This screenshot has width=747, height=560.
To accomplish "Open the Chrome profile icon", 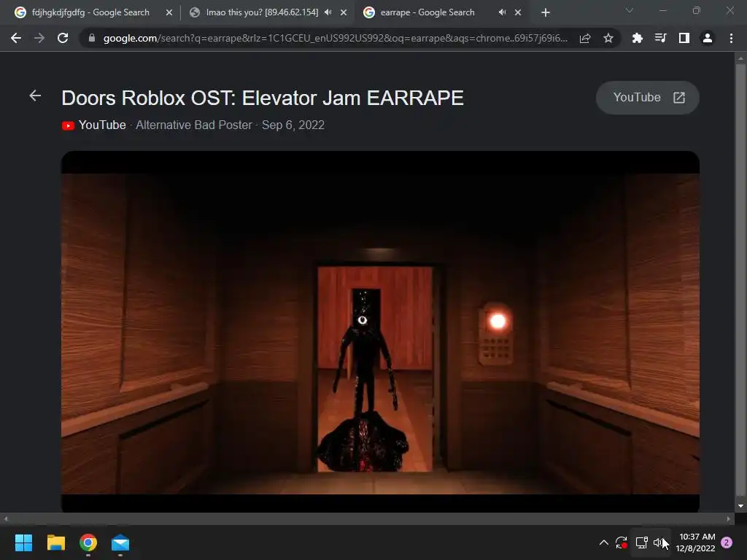I will (x=708, y=38).
